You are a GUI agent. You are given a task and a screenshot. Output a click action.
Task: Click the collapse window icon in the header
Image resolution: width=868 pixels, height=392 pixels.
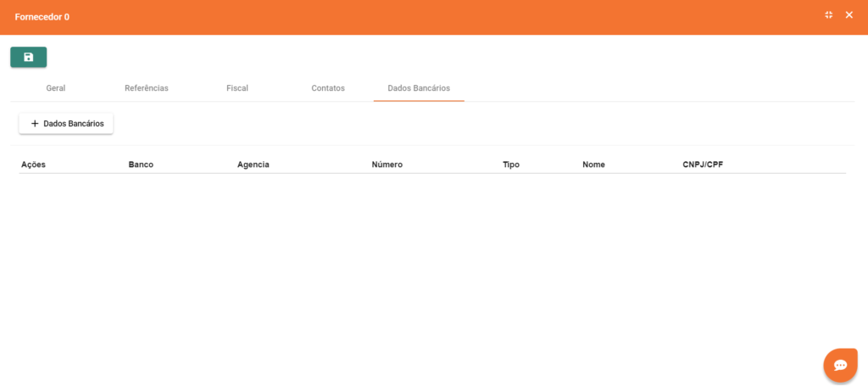[x=829, y=15]
